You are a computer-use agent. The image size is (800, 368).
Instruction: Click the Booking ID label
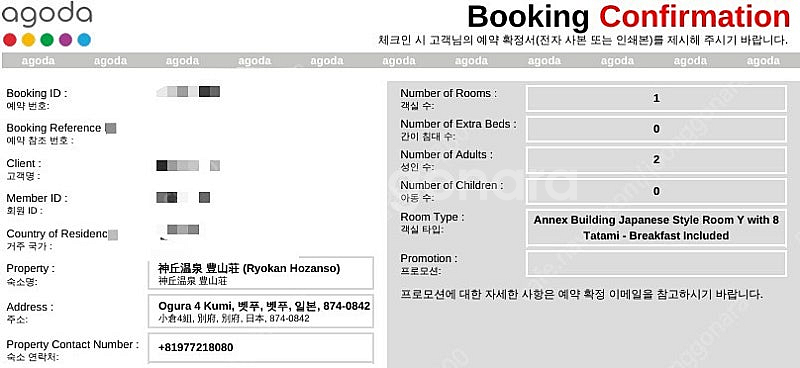37,93
